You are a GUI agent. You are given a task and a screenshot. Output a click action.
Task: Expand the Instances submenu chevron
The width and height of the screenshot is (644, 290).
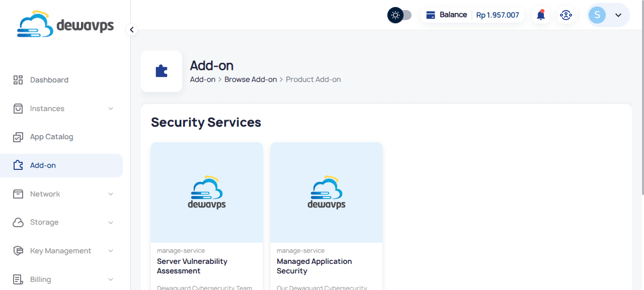pos(111,108)
